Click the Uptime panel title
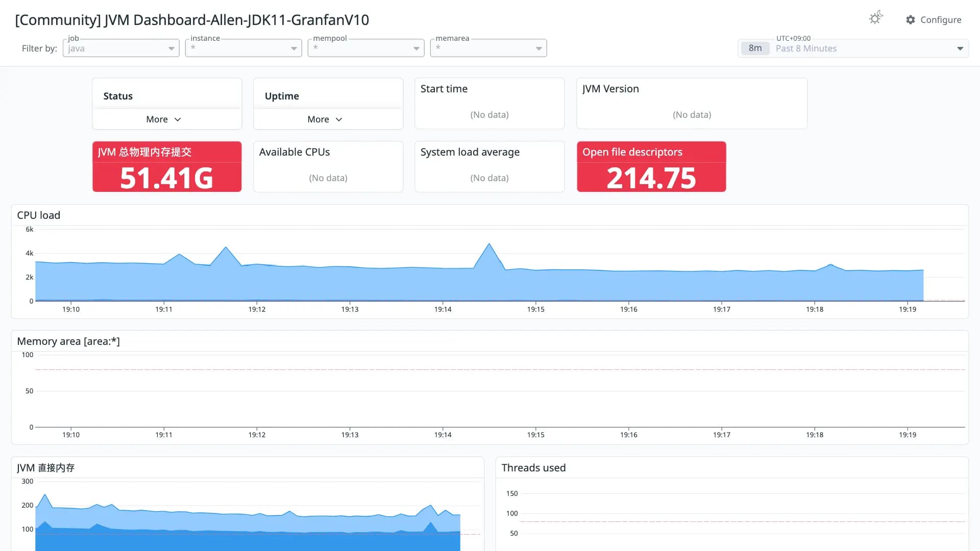The width and height of the screenshot is (980, 551). [x=282, y=96]
